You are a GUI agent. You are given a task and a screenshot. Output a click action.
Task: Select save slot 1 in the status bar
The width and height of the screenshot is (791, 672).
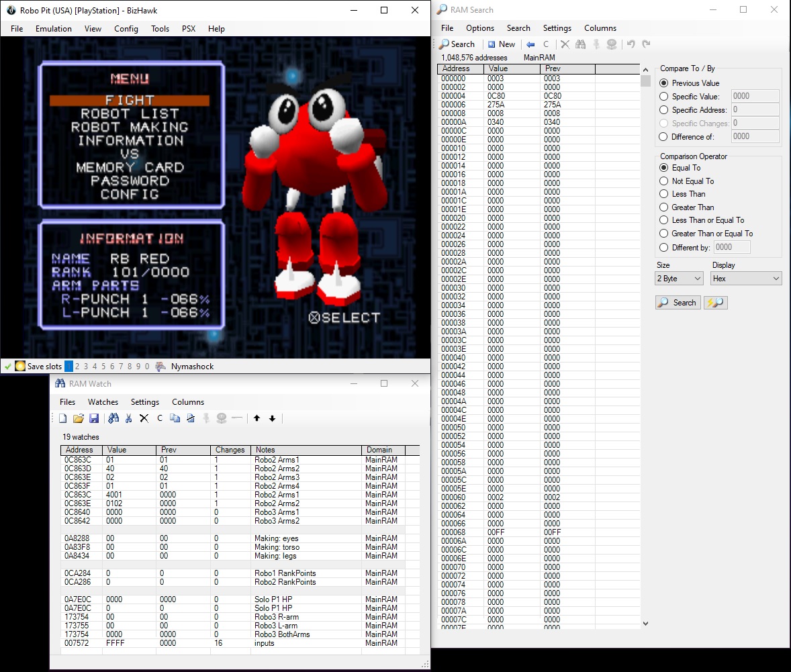68,367
